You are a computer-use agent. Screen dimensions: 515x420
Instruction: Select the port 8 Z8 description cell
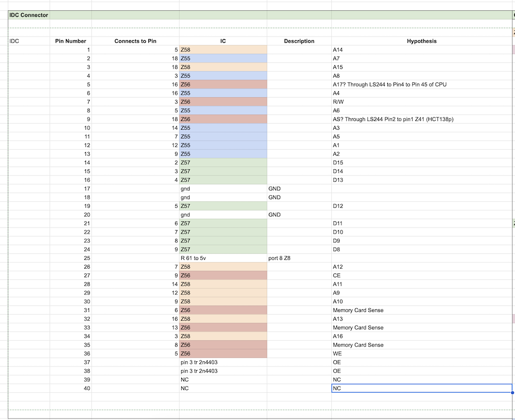tap(299, 258)
